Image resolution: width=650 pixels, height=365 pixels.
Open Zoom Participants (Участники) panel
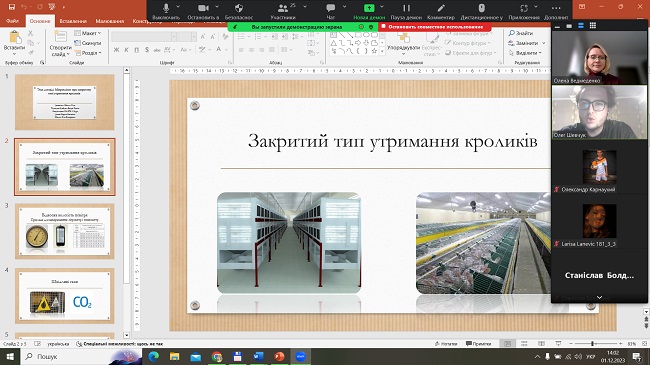click(283, 11)
